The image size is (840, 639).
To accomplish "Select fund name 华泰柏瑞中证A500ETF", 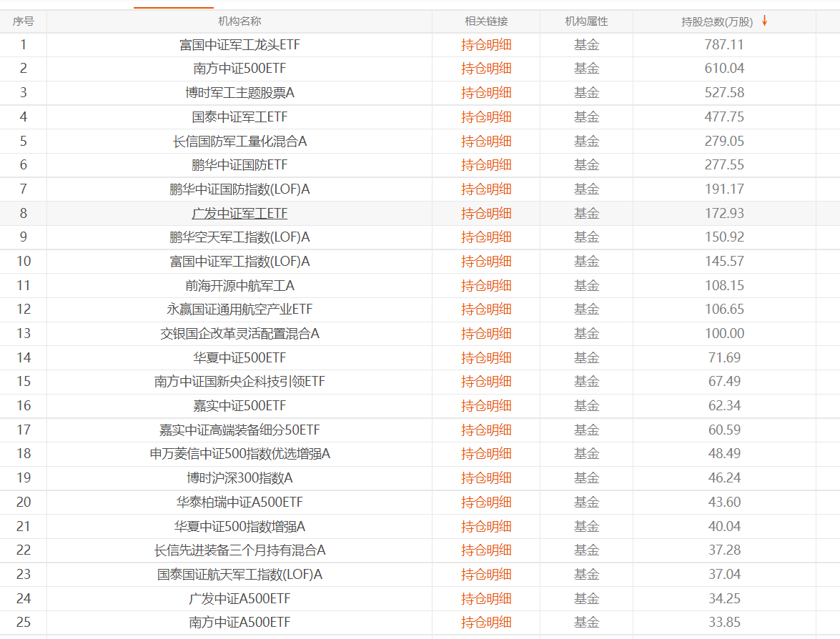I will [x=239, y=502].
